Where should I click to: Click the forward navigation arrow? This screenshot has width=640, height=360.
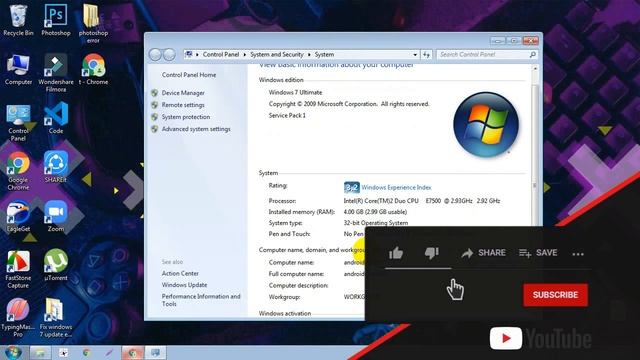(x=169, y=55)
